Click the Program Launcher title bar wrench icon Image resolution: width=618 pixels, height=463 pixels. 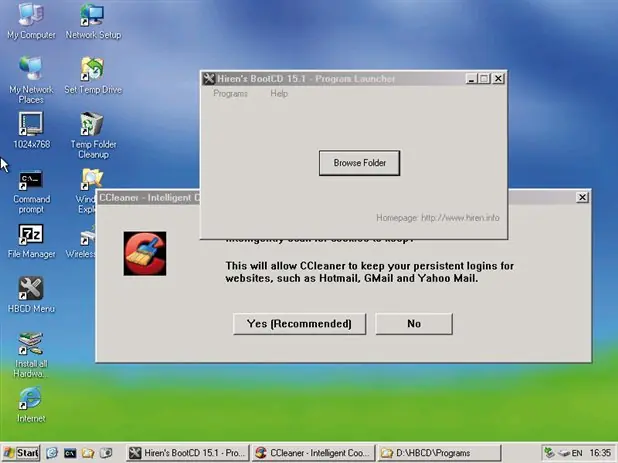[x=209, y=79]
